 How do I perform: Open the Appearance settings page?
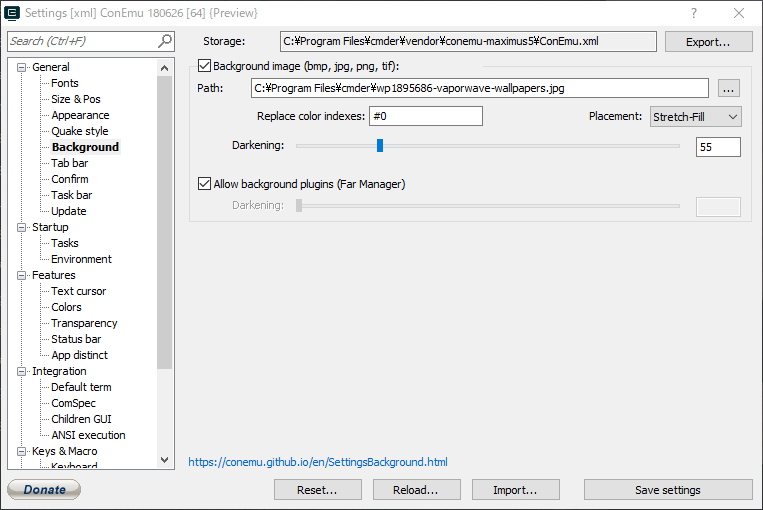pos(80,115)
